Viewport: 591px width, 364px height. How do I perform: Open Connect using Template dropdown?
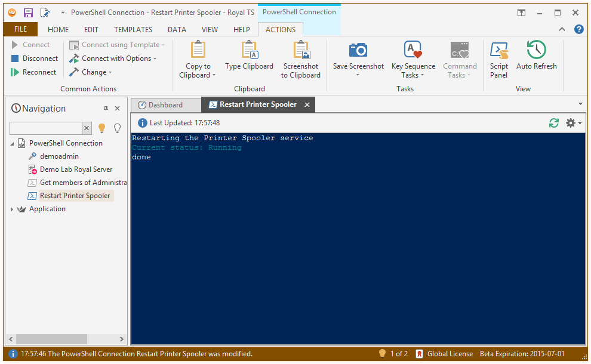pyautogui.click(x=117, y=45)
